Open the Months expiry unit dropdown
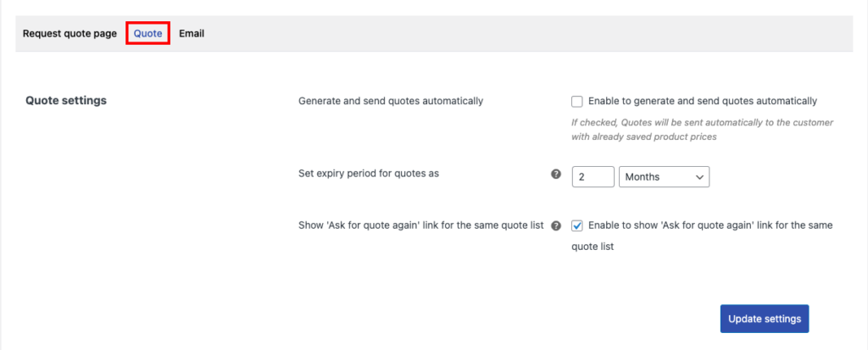 (x=664, y=177)
